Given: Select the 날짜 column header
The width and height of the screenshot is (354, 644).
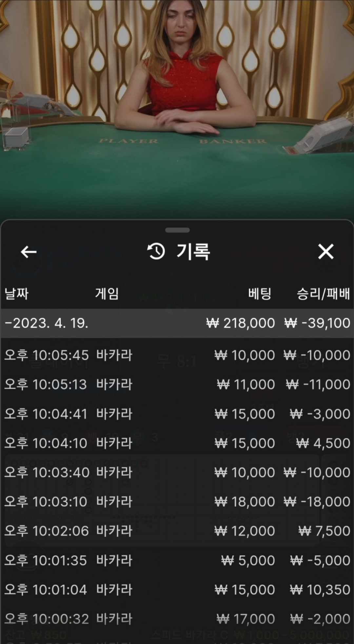Looking at the screenshot, I should pos(16,294).
